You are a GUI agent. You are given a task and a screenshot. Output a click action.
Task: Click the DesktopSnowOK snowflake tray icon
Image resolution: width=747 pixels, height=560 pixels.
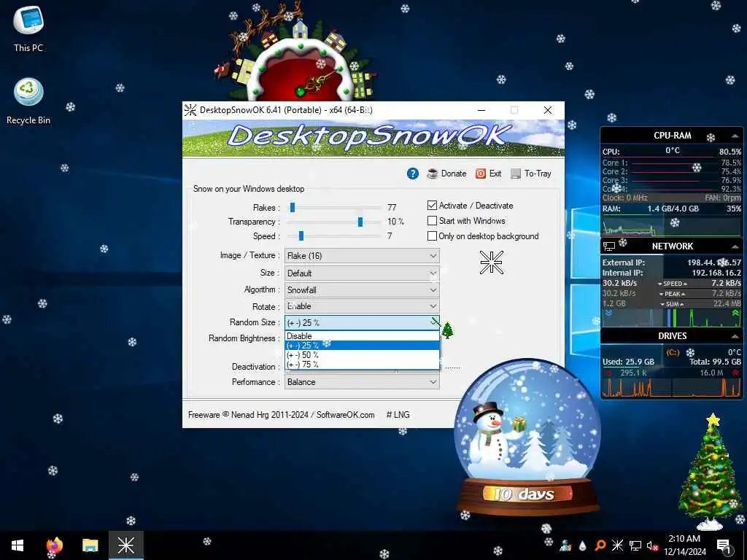[x=617, y=545]
